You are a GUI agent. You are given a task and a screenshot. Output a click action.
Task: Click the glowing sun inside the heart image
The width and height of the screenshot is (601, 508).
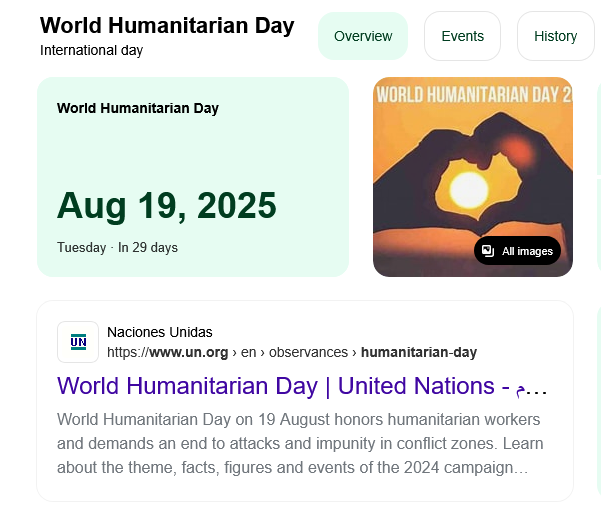coord(468,188)
